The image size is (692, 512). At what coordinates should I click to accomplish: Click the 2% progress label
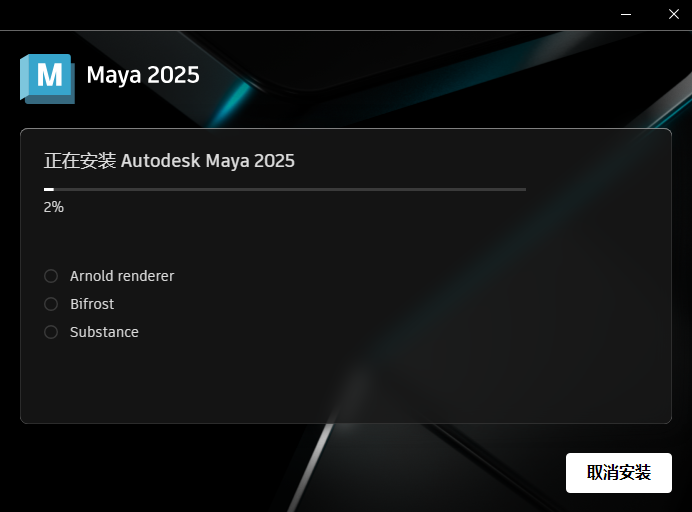tap(53, 207)
